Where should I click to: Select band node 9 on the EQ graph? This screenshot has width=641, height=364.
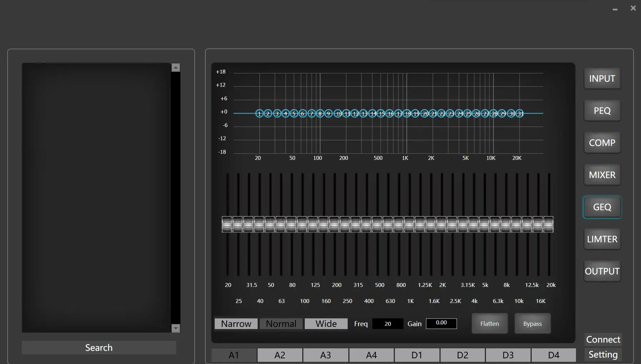(x=329, y=113)
